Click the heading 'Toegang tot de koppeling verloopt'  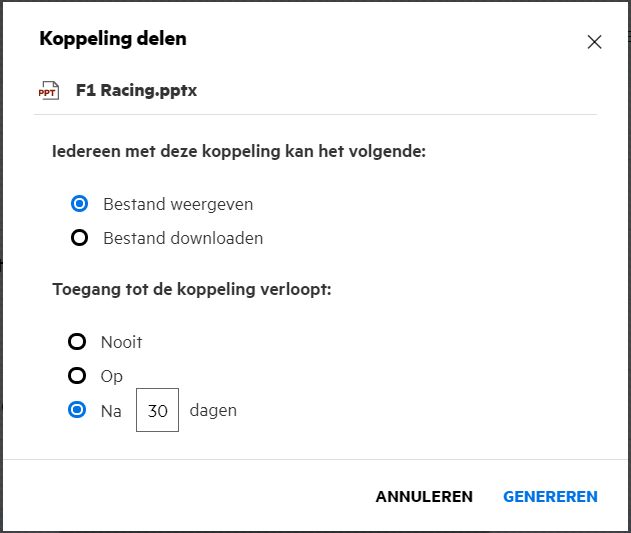point(192,290)
